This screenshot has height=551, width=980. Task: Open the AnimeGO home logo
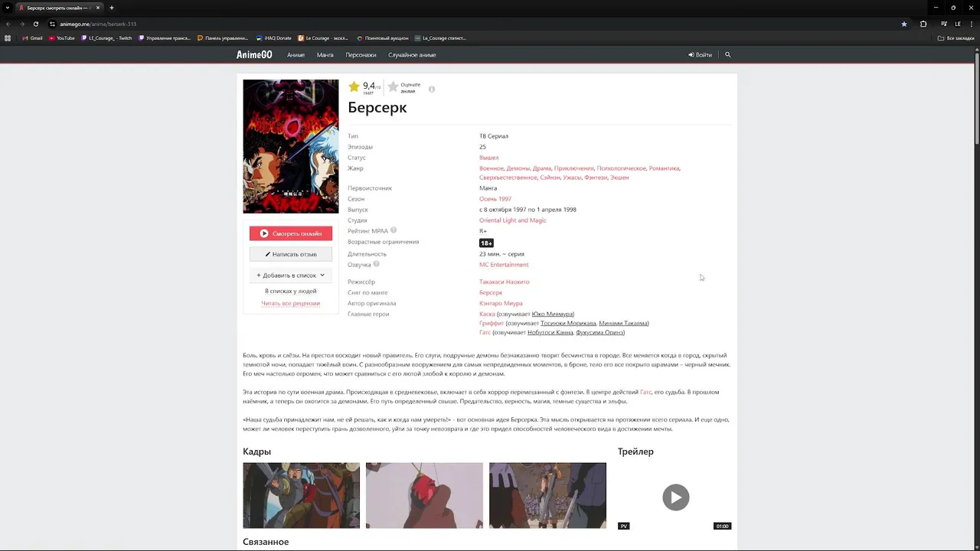(254, 55)
